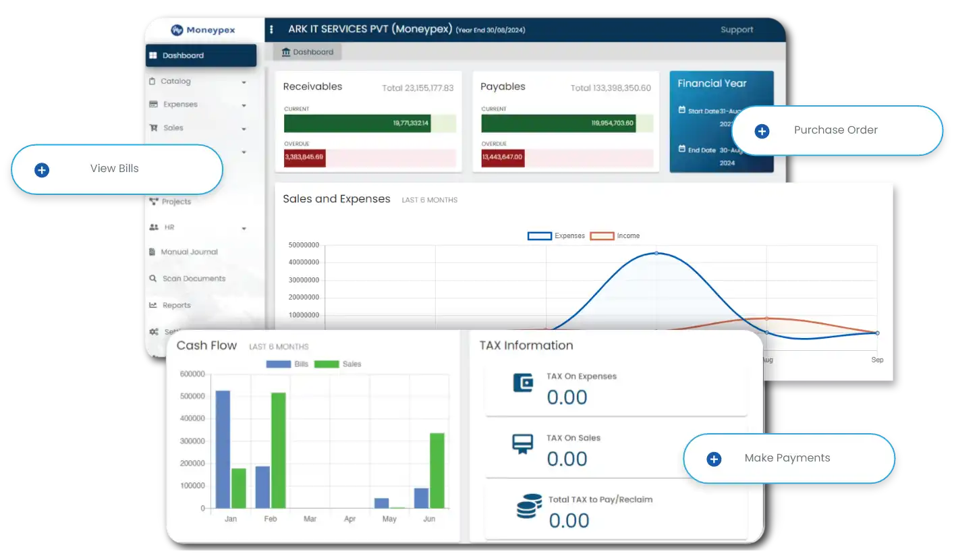Expand the HR sidebar menu arrow

coord(244,229)
